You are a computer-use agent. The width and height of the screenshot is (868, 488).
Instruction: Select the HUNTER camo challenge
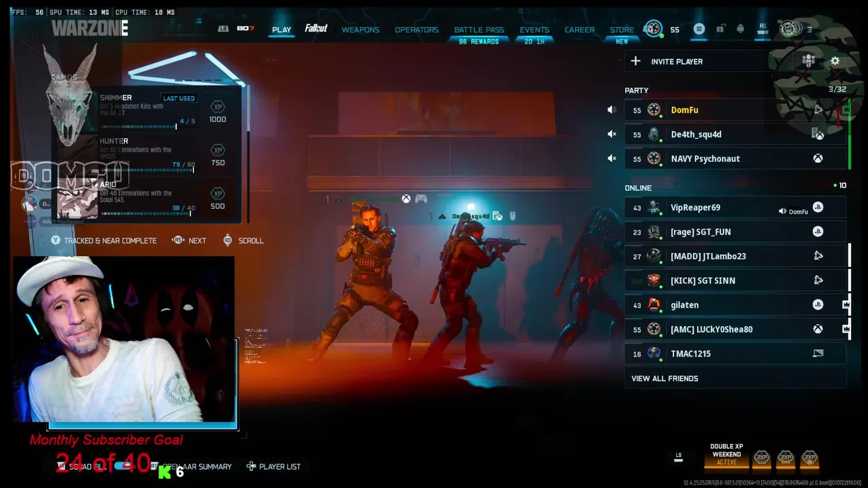(149, 154)
